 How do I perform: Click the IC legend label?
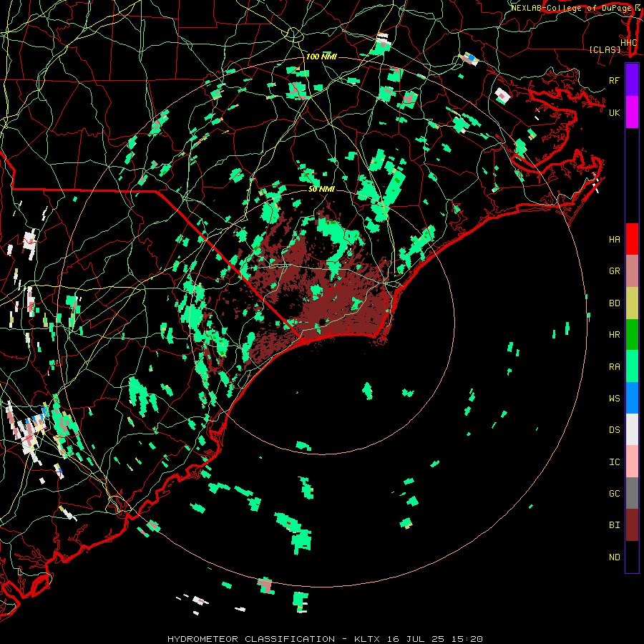pyautogui.click(x=615, y=462)
